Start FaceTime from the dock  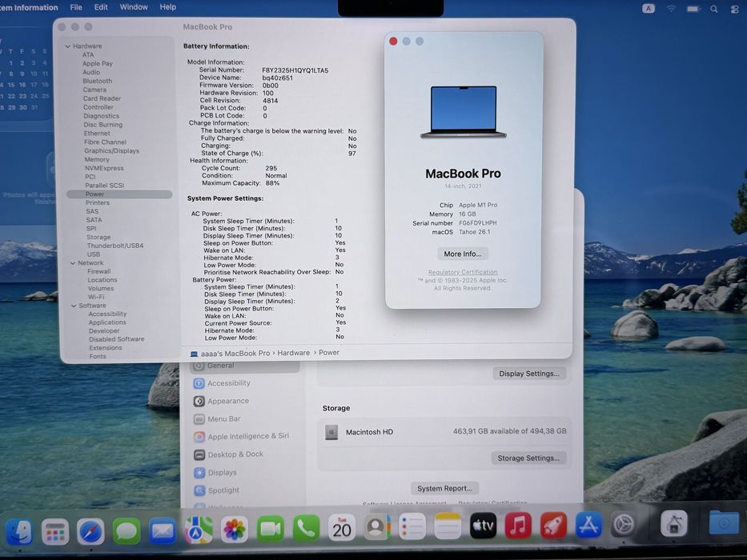(x=270, y=529)
